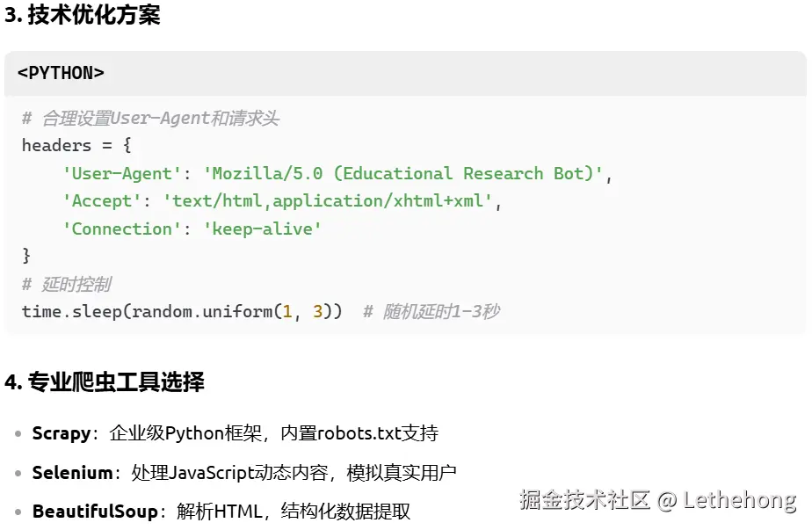Click the bullet before Scrapy item
The height and width of the screenshot is (530, 812).
coord(18,433)
